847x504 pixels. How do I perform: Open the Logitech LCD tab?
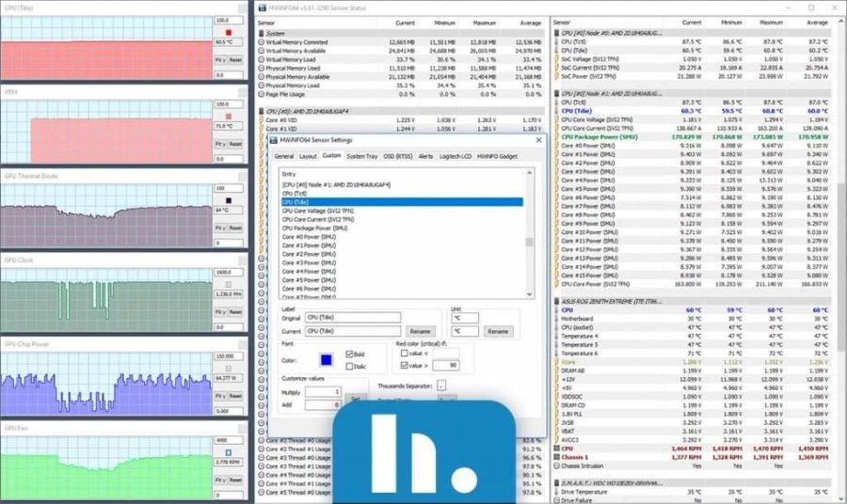(x=455, y=156)
